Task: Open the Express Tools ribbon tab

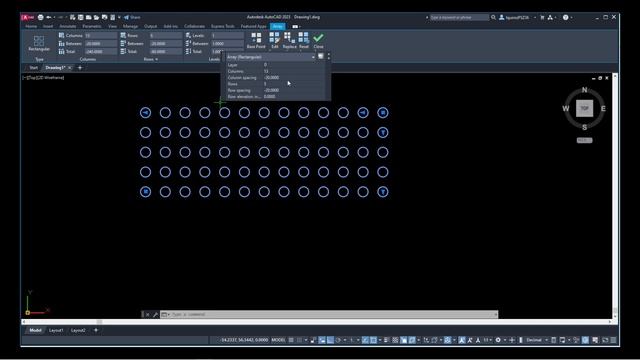Action: [222, 26]
